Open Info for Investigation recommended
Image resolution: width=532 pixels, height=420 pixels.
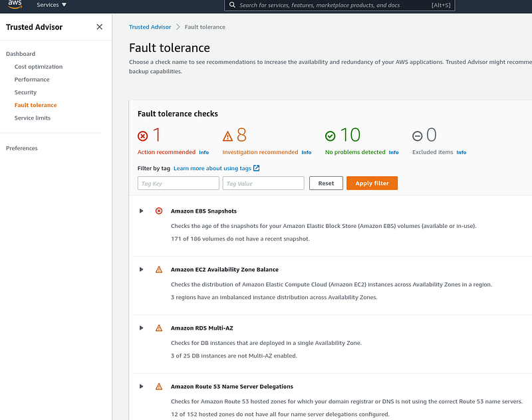[x=307, y=152]
